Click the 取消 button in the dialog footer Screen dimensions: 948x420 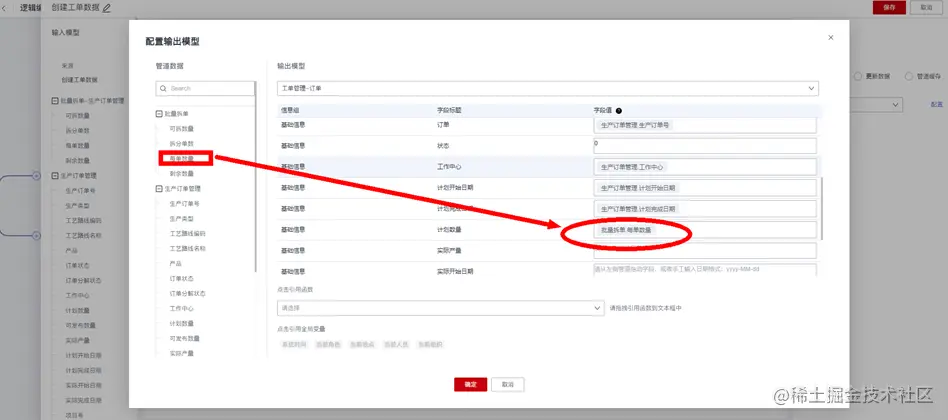point(508,384)
